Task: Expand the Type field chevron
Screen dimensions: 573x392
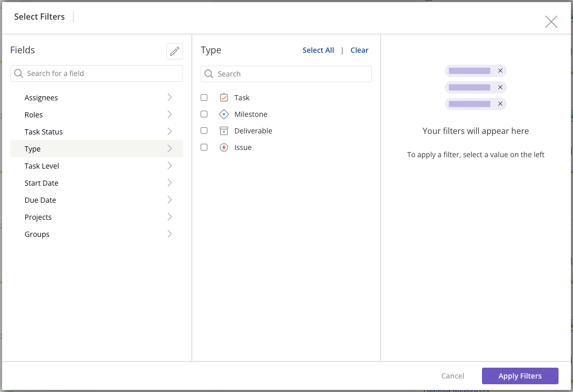Action: point(170,148)
